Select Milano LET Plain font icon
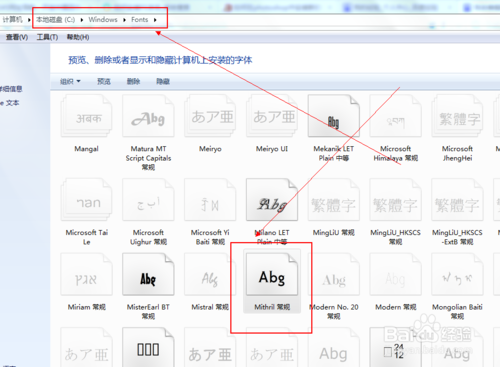This screenshot has width=500, height=367. [x=272, y=200]
